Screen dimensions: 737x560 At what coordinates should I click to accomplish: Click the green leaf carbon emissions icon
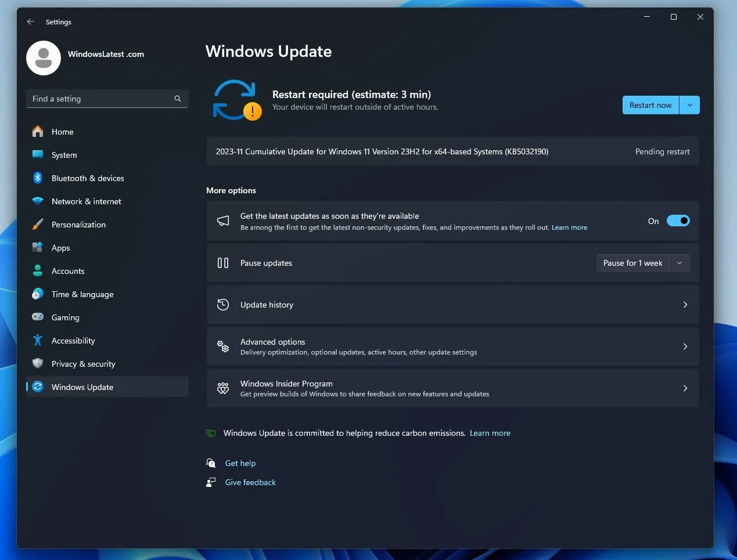tap(211, 433)
